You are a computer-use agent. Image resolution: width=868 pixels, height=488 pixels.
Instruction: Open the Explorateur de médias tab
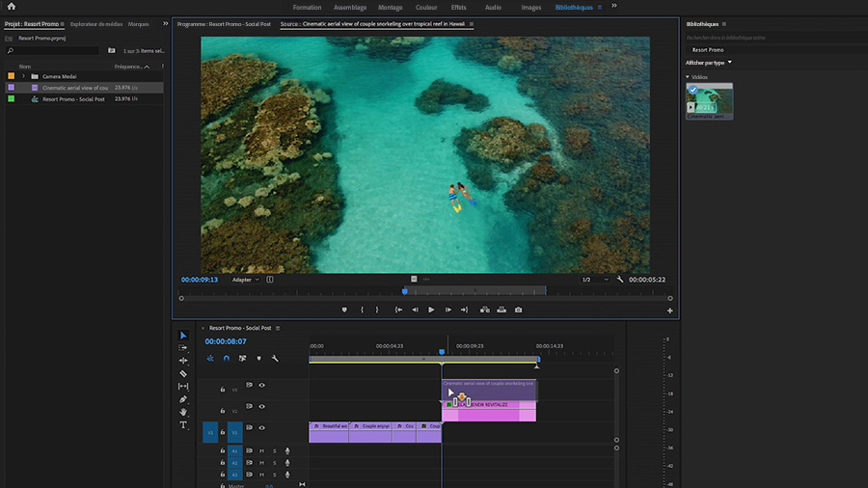point(98,24)
